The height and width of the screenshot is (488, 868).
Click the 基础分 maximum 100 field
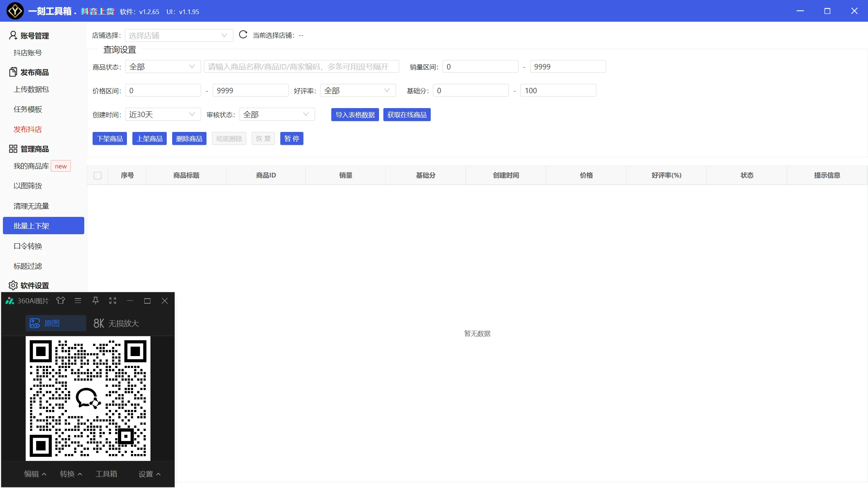(x=558, y=90)
